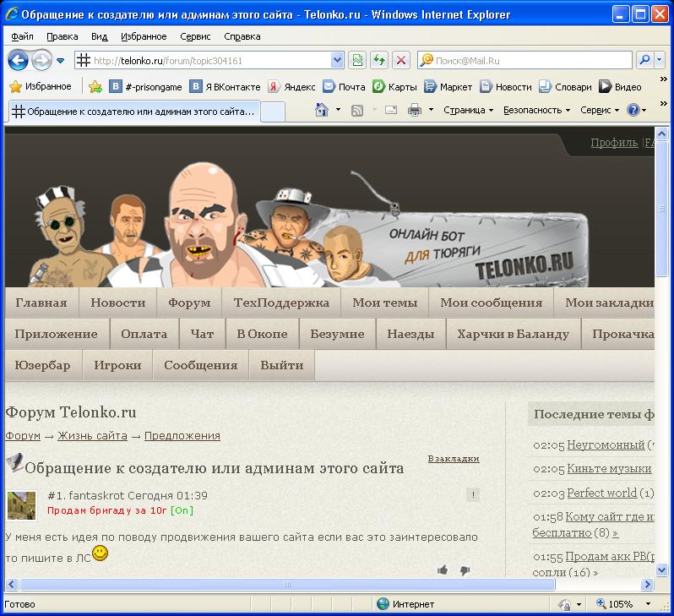
Task: Refresh the page with the green arrows icon
Action: tap(379, 60)
